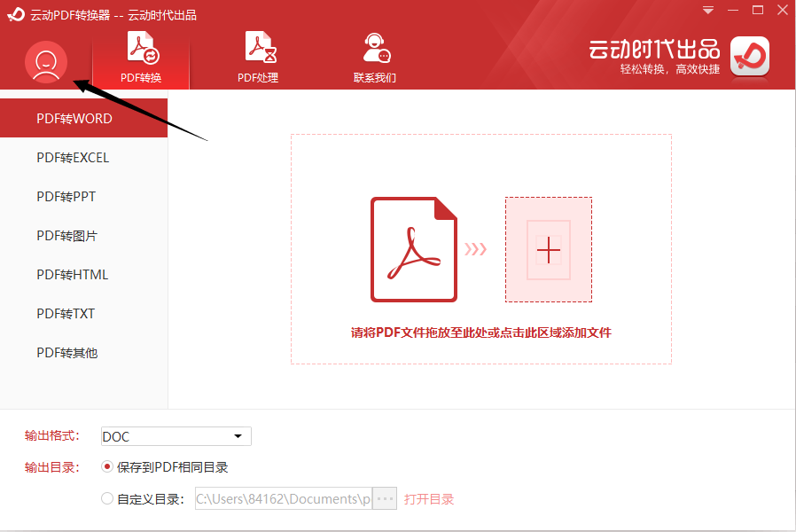Select the 保存到PDF相同目录 radio button
796x532 pixels.
click(x=105, y=467)
